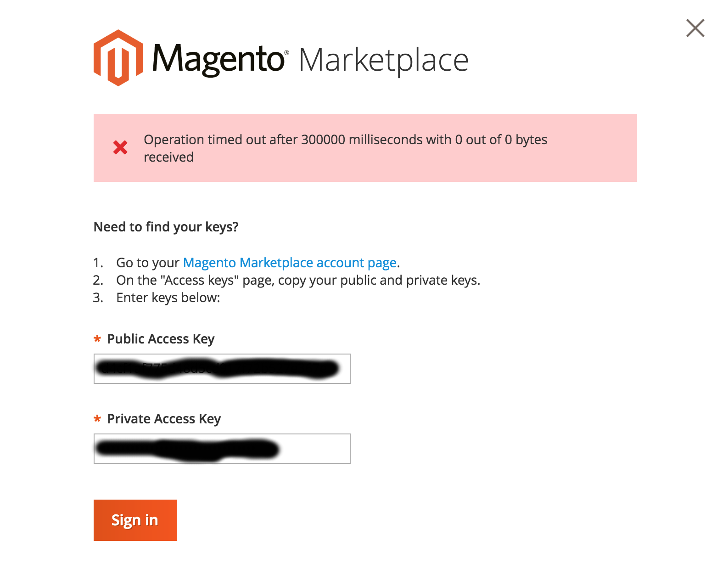Focus the Private Access Key input field
Screen dimensions: 728x574
(222, 449)
